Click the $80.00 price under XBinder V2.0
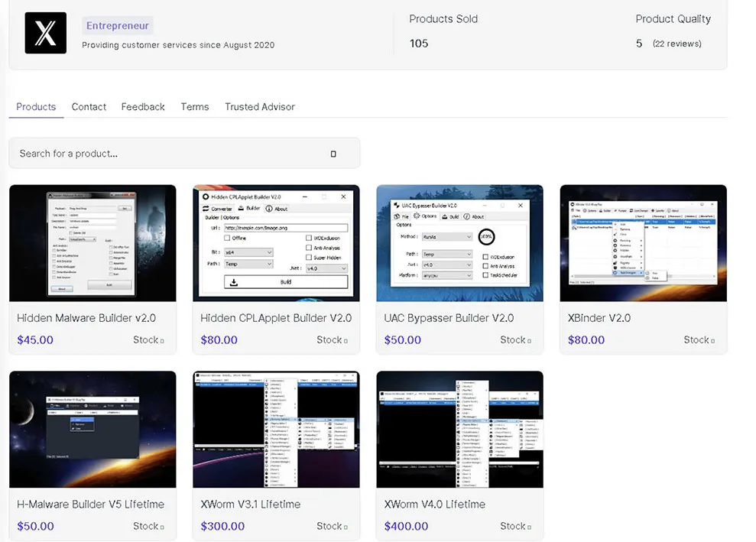Image resolution: width=756 pixels, height=542 pixels. (x=586, y=340)
